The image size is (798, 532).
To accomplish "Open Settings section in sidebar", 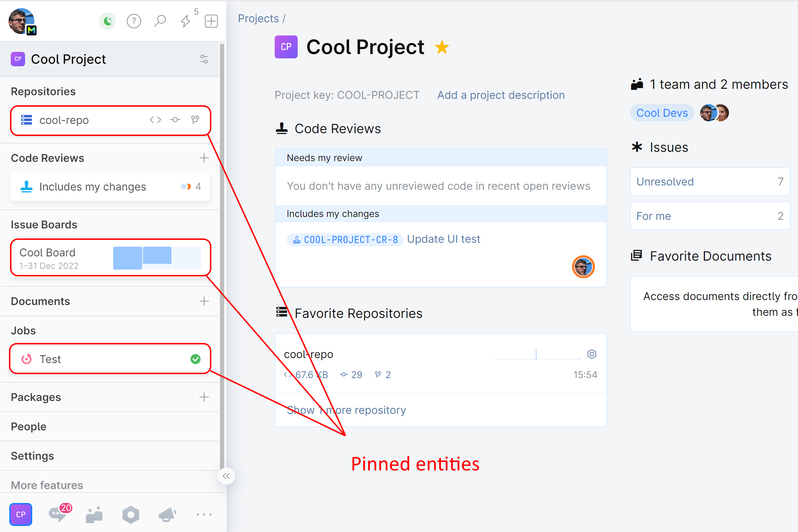I will tap(32, 456).
